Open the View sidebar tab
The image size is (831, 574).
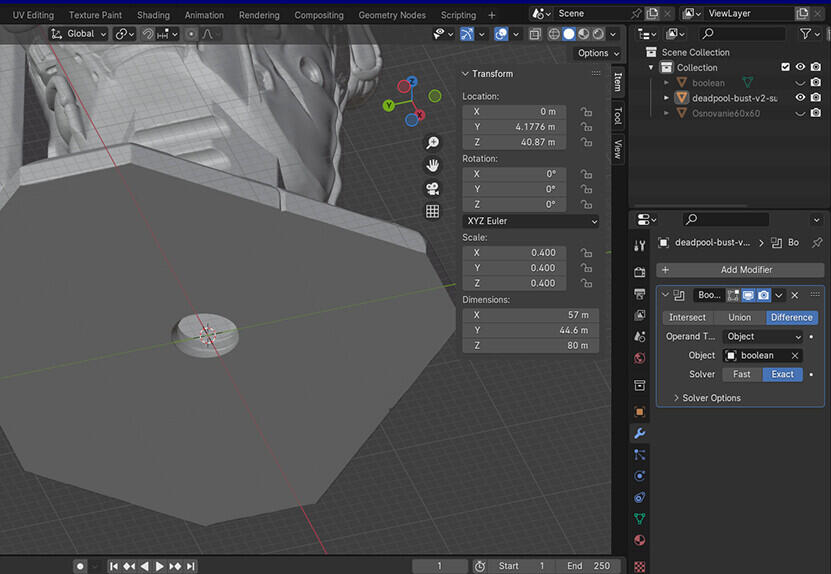(x=618, y=149)
